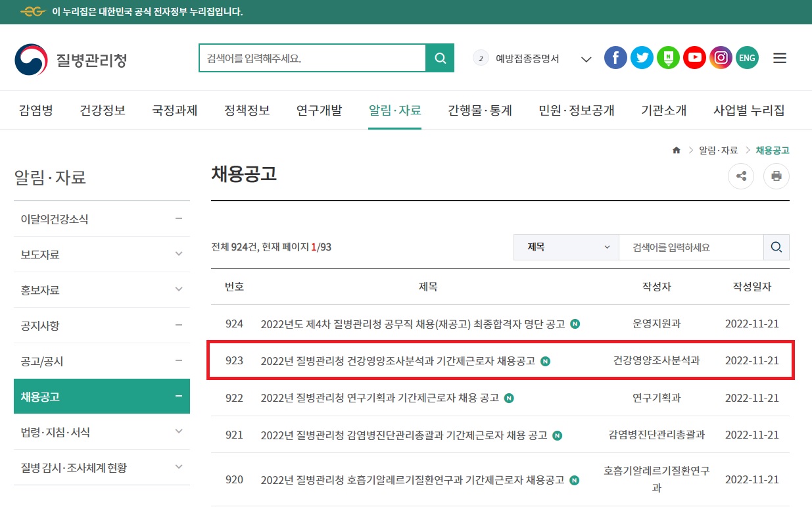
Task: Open the Twitter social icon
Action: pos(642,58)
